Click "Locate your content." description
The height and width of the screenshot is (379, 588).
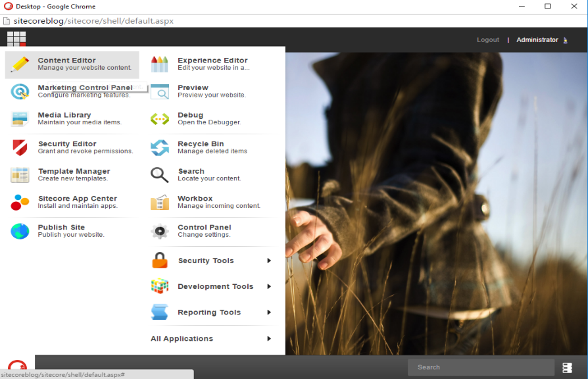pyautogui.click(x=209, y=178)
